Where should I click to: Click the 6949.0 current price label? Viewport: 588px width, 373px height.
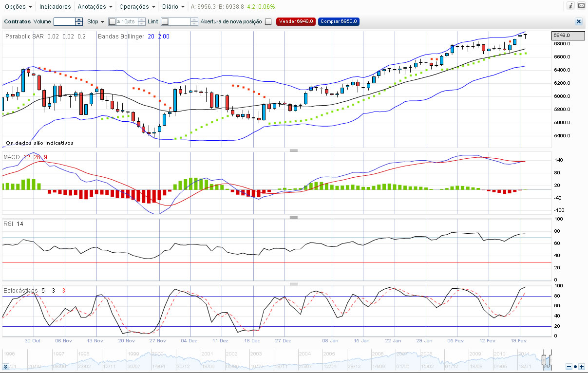[x=568, y=36]
